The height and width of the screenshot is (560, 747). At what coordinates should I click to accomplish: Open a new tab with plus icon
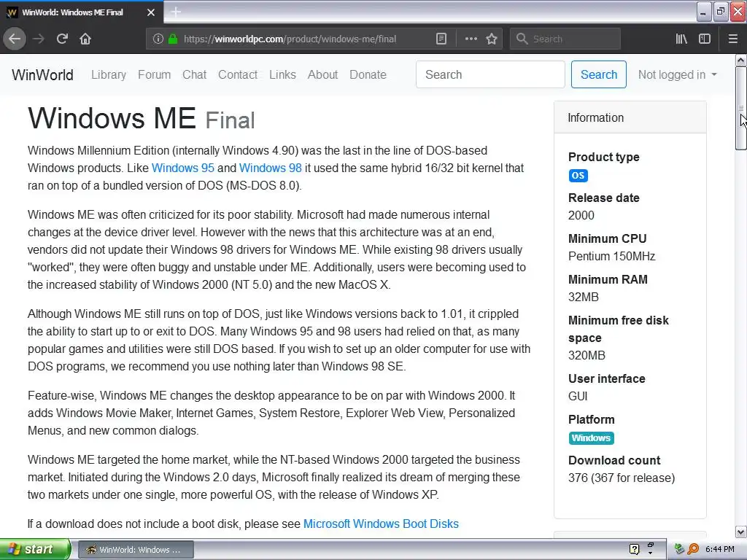click(176, 12)
